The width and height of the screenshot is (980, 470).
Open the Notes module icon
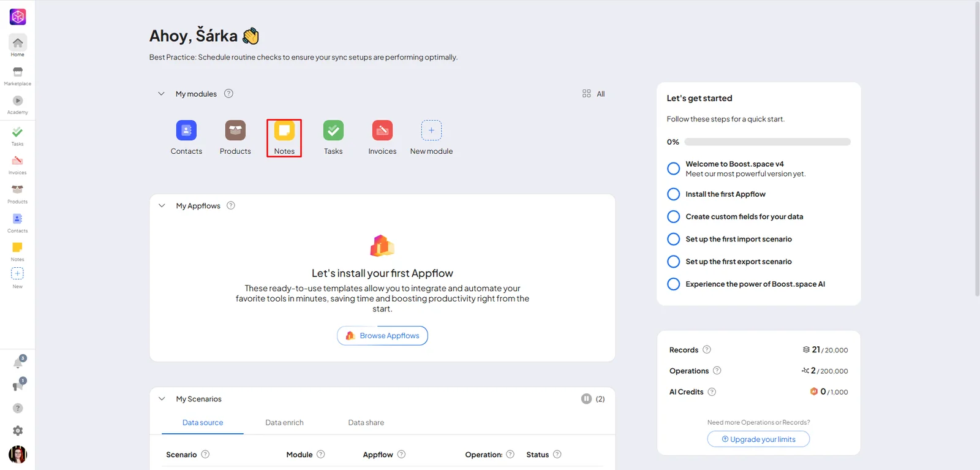pyautogui.click(x=284, y=131)
